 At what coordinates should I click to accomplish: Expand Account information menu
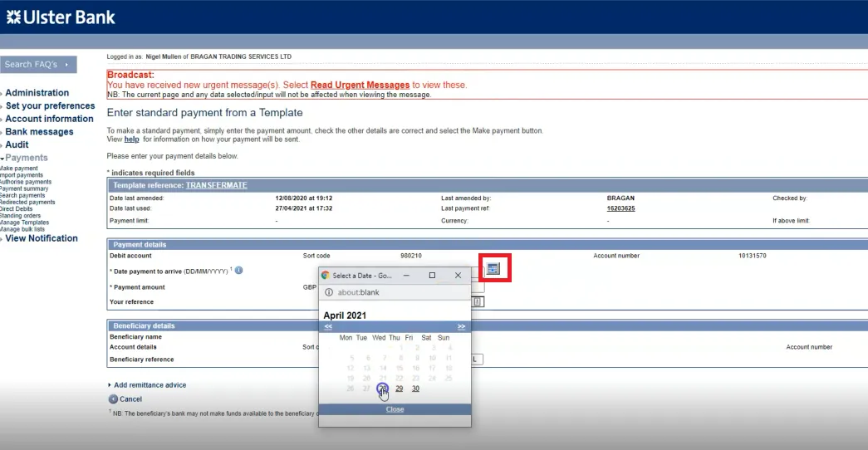[49, 119]
